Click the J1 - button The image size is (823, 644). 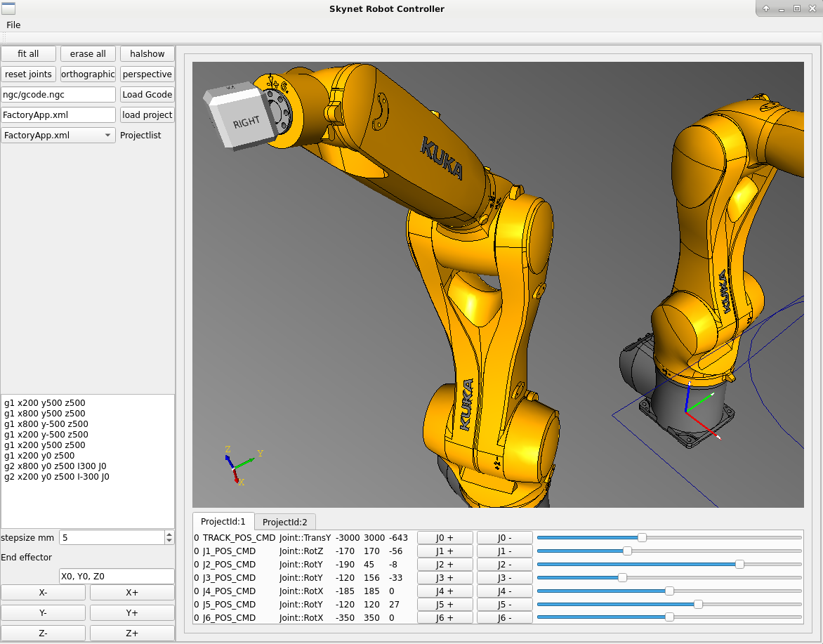504,551
